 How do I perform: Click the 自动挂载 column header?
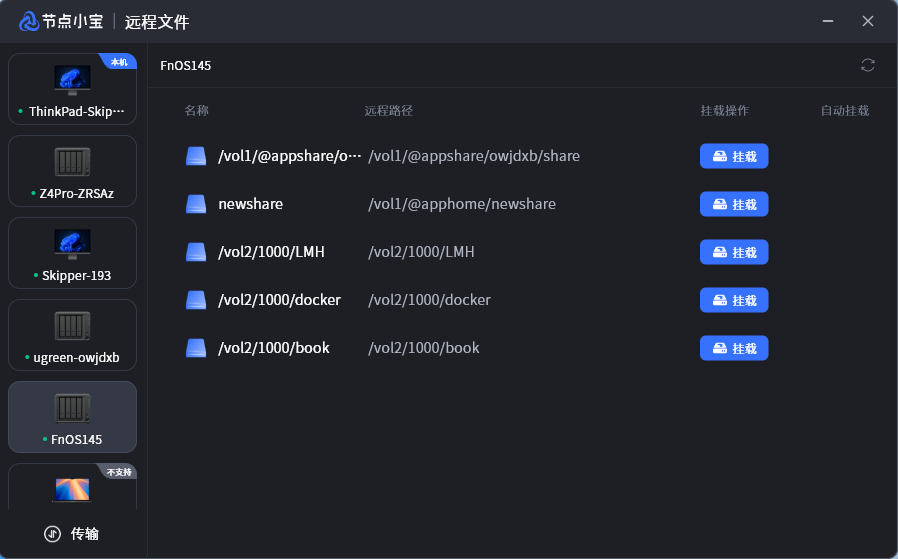click(x=844, y=111)
